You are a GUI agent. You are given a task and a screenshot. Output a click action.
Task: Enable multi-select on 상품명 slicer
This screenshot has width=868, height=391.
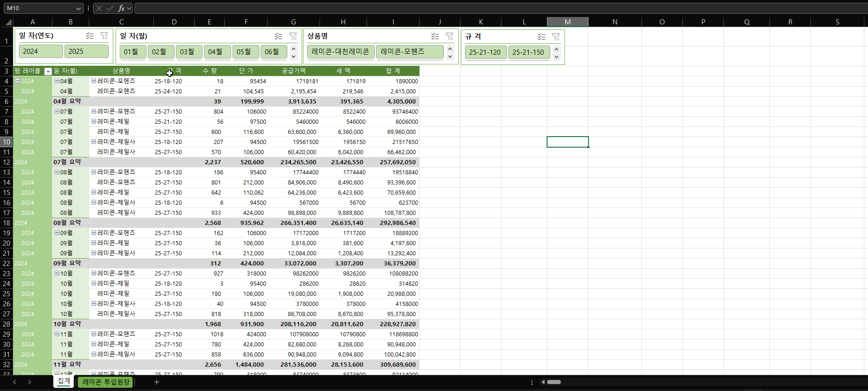435,36
